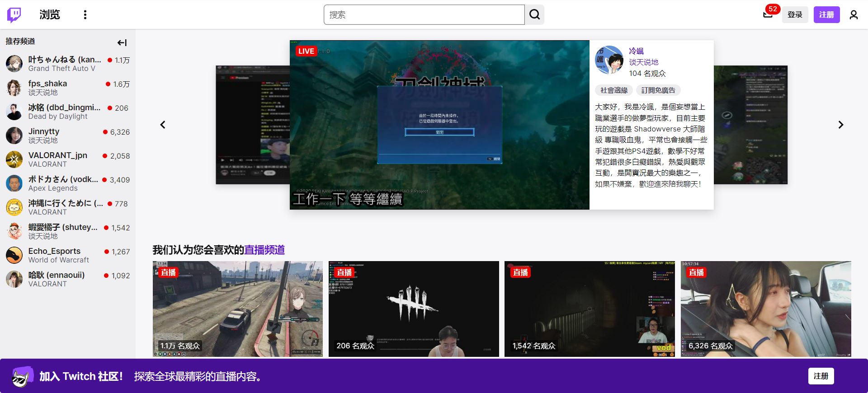The image size is (868, 393).
Task: Click Apex Legends game label
Action: pyautogui.click(x=53, y=188)
